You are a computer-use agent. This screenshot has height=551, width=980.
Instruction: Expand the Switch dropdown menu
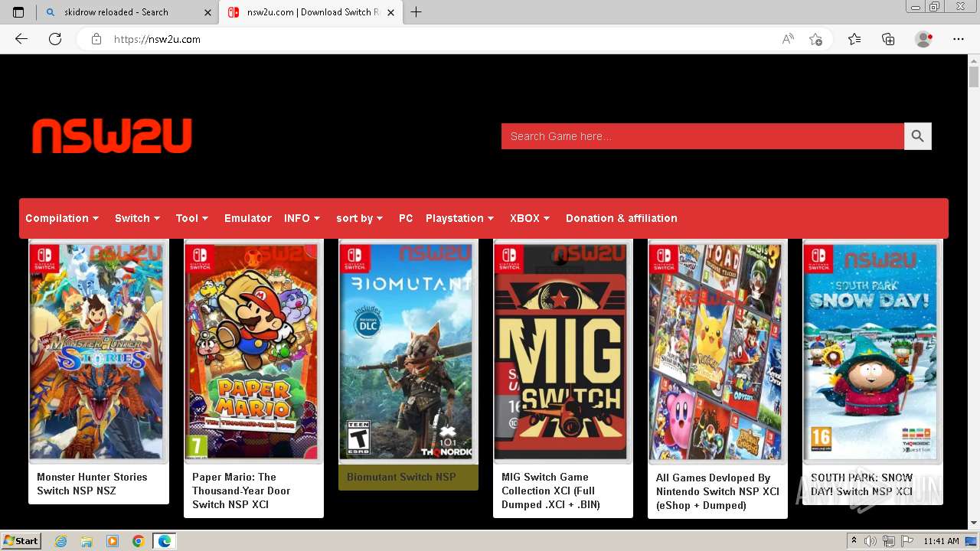click(x=138, y=218)
